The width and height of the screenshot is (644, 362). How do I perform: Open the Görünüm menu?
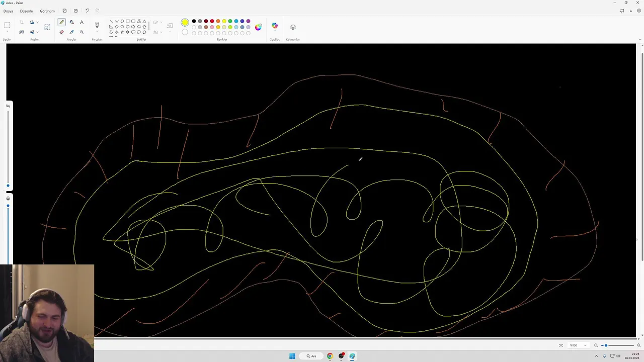pyautogui.click(x=47, y=11)
